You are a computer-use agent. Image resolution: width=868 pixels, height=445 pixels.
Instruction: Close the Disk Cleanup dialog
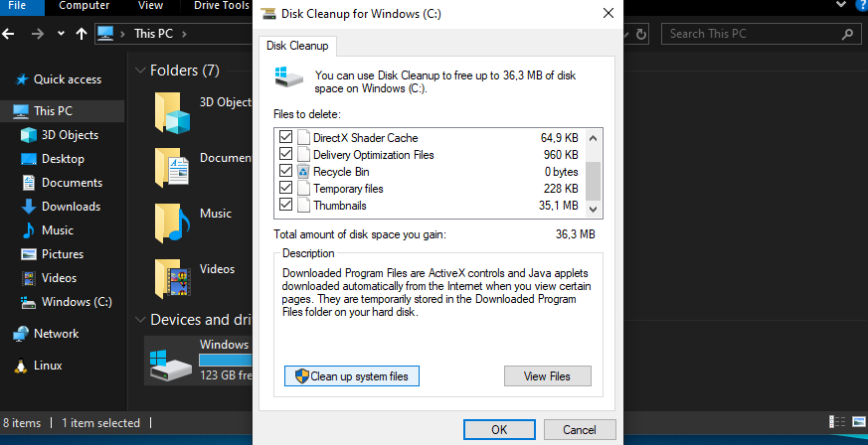pyautogui.click(x=608, y=13)
